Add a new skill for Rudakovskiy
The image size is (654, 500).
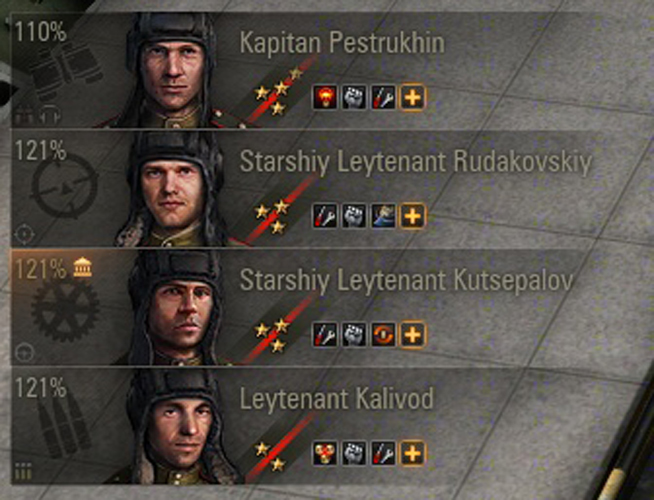(413, 216)
